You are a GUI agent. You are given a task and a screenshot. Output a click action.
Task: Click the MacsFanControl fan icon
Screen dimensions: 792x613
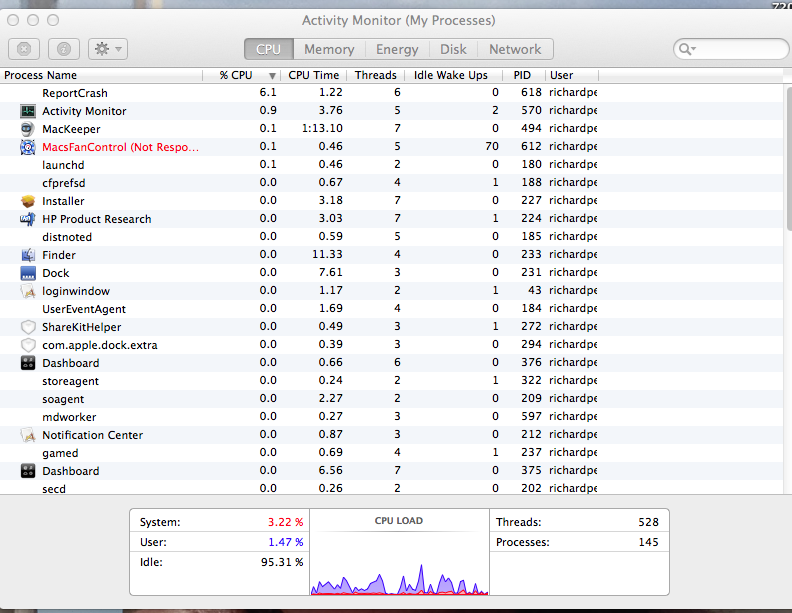pos(28,147)
